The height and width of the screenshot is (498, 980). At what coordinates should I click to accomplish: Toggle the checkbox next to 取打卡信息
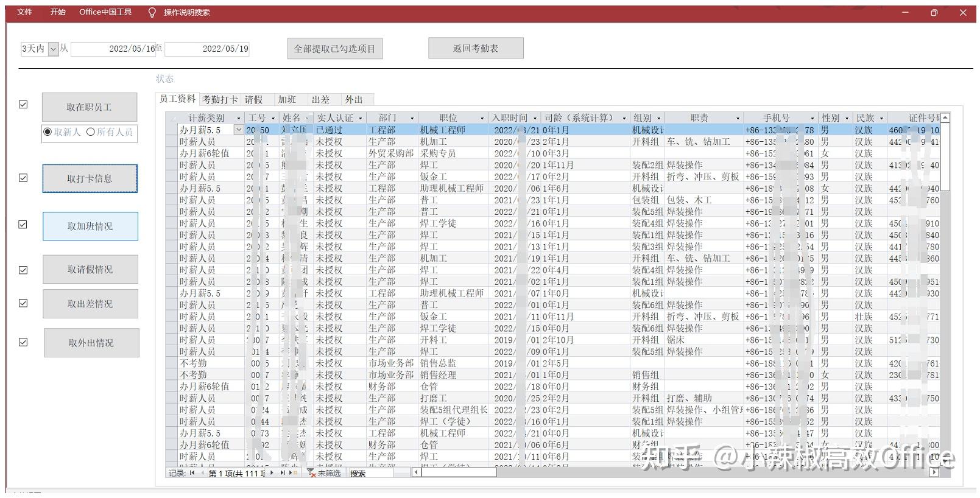click(x=23, y=178)
